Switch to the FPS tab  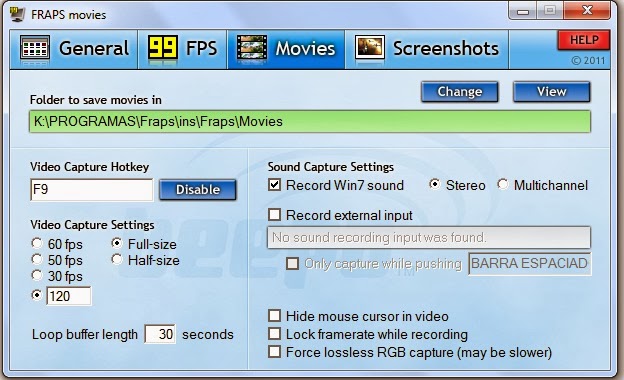(183, 49)
